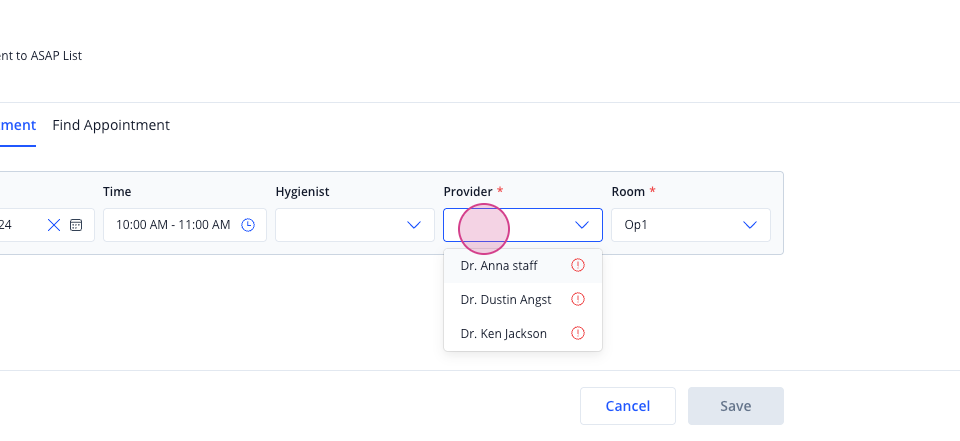Click the Provider label text
The height and width of the screenshot is (441, 960).
(x=468, y=192)
